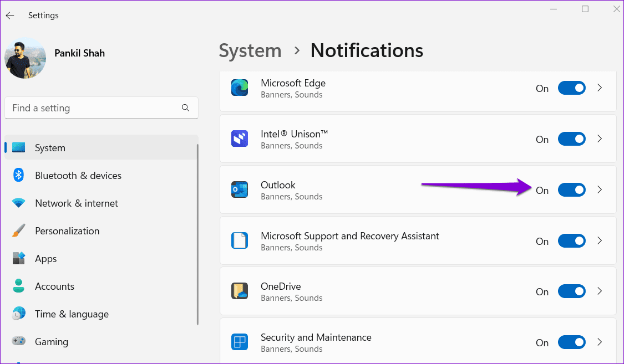Click the Time & language globe icon
The image size is (624, 364).
18,314
